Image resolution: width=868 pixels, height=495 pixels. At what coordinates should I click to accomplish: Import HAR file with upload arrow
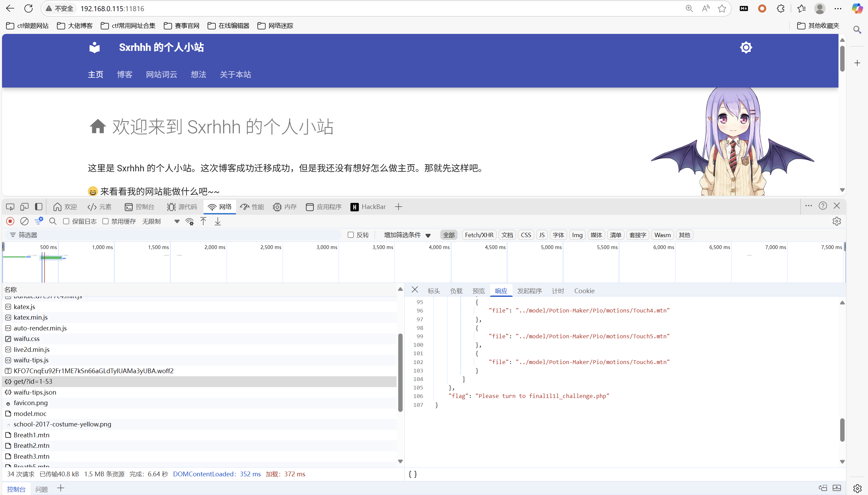point(203,221)
